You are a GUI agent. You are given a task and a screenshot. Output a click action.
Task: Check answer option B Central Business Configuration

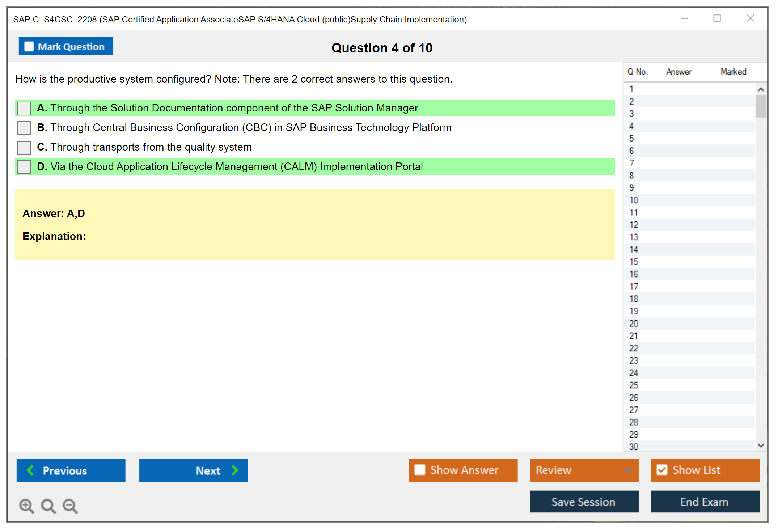coord(24,128)
